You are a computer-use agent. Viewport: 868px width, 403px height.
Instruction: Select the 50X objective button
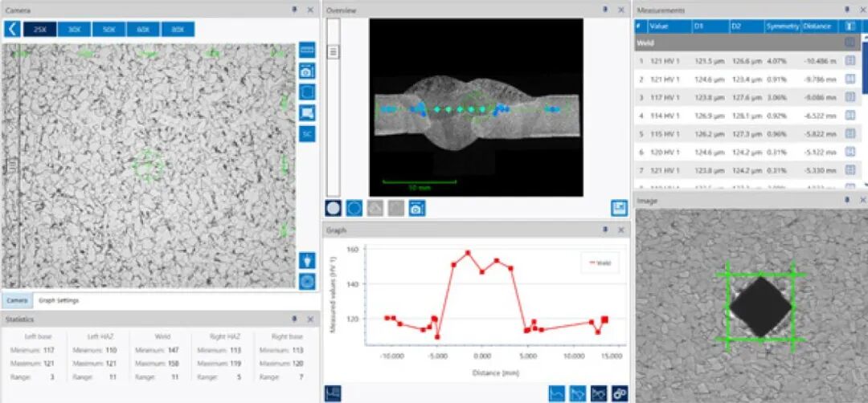tap(108, 30)
